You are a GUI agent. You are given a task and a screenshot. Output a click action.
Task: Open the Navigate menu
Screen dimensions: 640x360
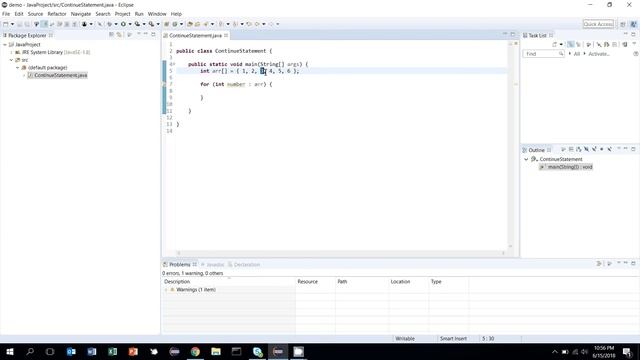(81, 14)
